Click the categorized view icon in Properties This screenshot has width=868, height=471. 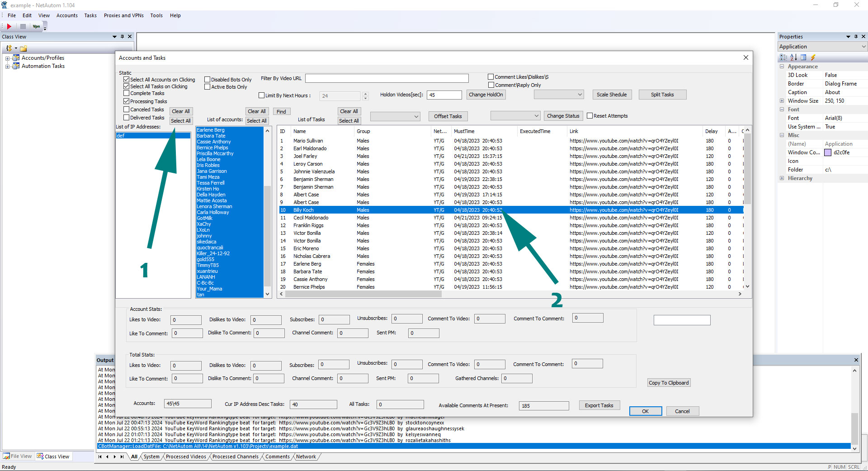point(783,57)
